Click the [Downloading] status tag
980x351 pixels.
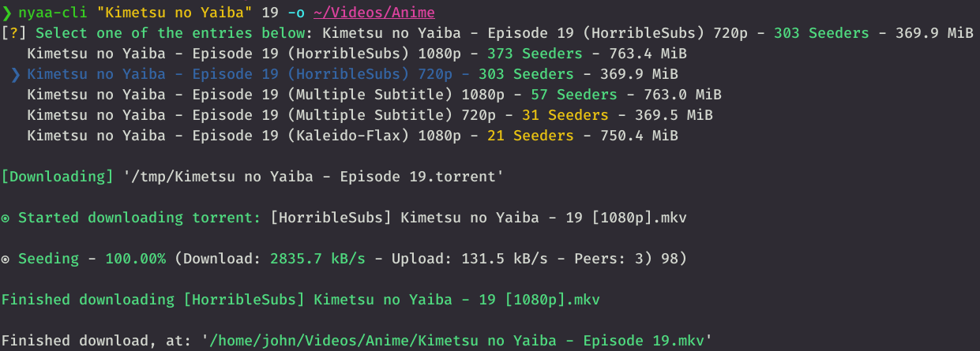pos(58,177)
